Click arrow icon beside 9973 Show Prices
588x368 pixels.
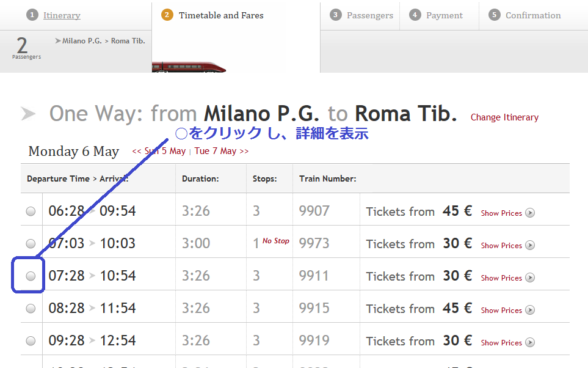530,246
